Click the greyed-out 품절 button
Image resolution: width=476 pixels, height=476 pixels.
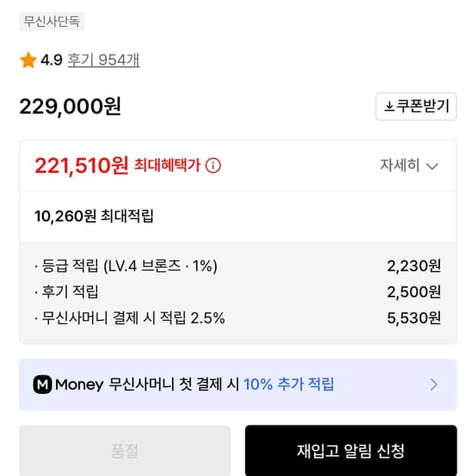pyautogui.click(x=124, y=451)
